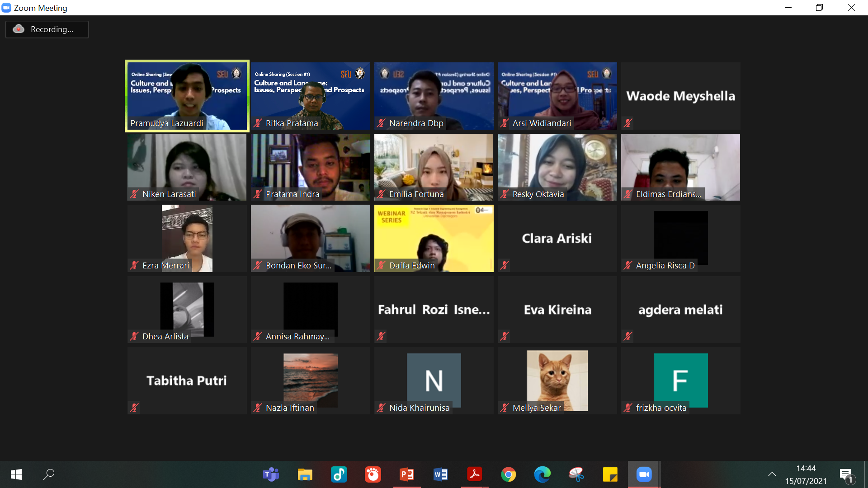Open Snipping tool in taskbar
This screenshot has height=488, width=868.
576,474
